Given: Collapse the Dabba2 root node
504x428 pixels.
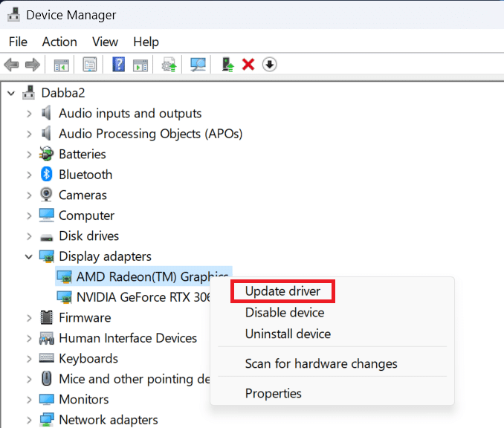Looking at the screenshot, I should pyautogui.click(x=11, y=94).
